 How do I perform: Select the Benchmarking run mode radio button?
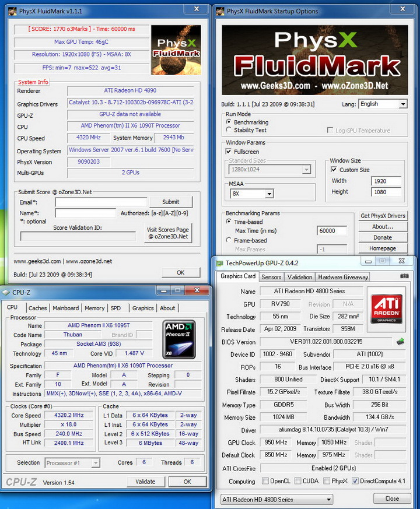(x=229, y=122)
